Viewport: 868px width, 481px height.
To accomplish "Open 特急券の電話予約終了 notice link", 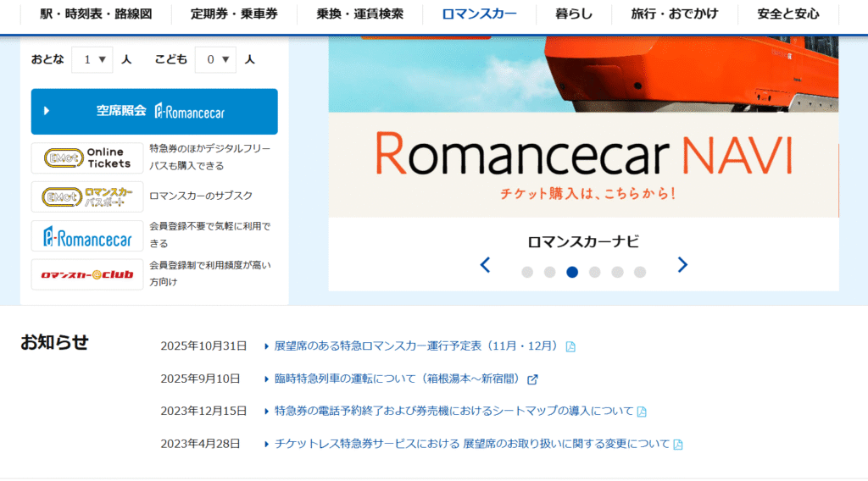I will pyautogui.click(x=453, y=412).
